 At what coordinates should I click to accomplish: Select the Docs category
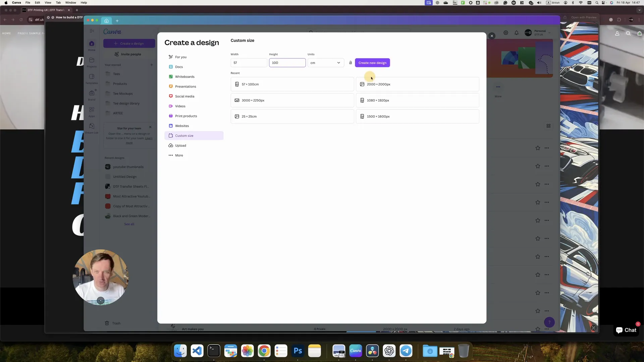click(194, 67)
